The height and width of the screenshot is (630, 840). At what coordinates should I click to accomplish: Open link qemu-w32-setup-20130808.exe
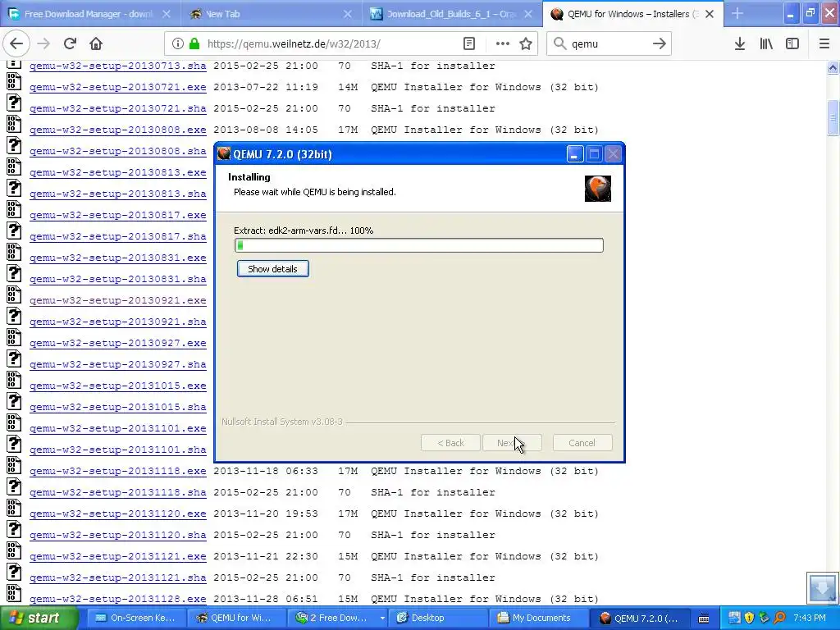(118, 130)
